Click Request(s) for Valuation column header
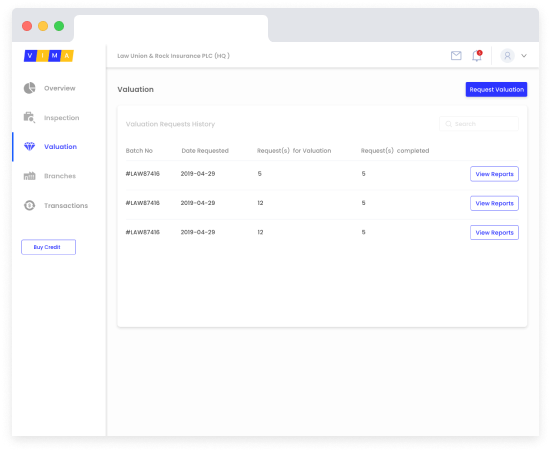551x452 pixels. point(294,150)
